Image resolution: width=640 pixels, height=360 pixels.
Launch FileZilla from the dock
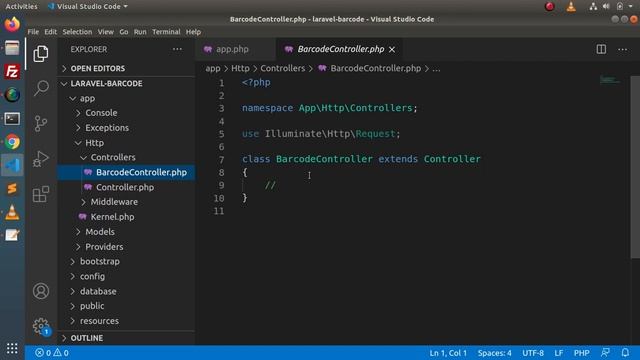(x=12, y=71)
